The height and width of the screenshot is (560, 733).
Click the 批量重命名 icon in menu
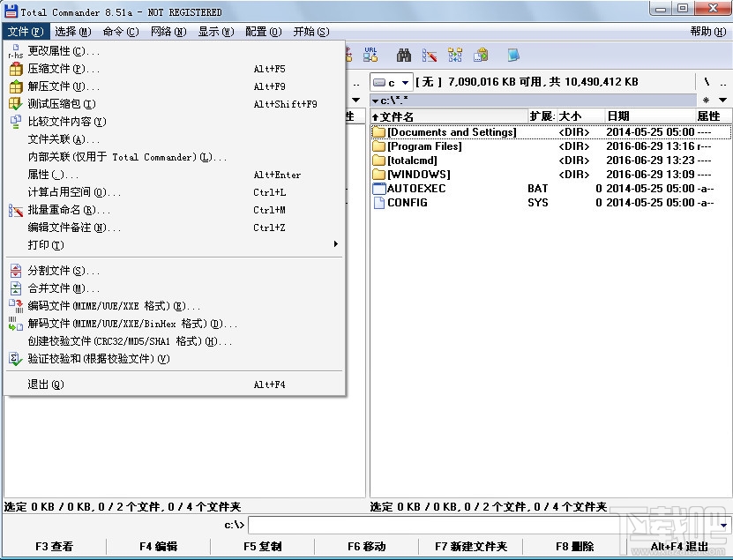pyautogui.click(x=15, y=211)
